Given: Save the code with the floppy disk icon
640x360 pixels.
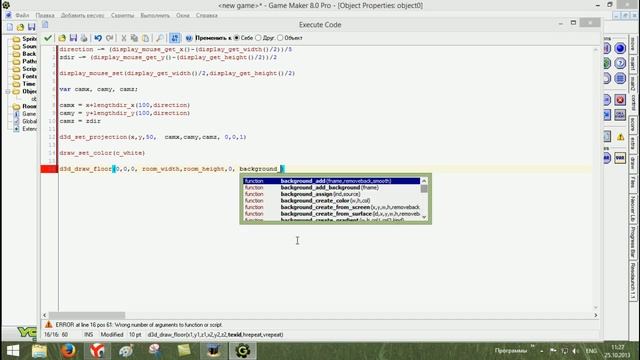Looking at the screenshot, I should click(x=73, y=38).
